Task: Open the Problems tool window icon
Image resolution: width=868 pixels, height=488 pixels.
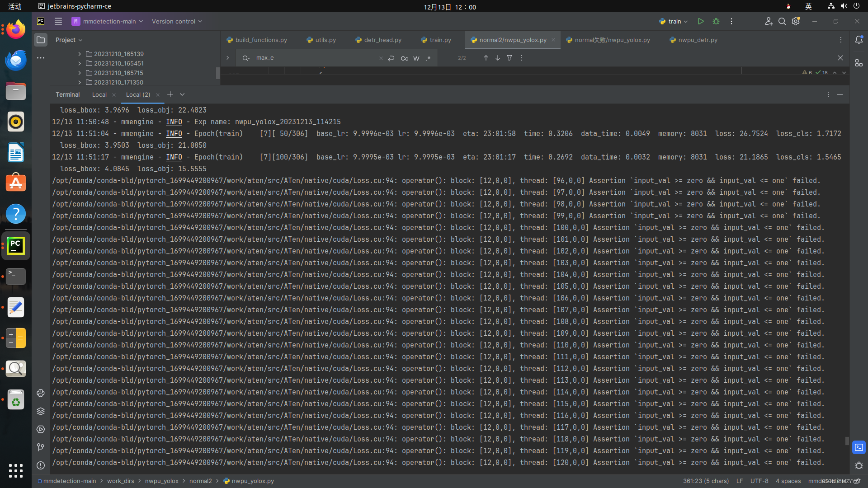Action: pyautogui.click(x=41, y=465)
